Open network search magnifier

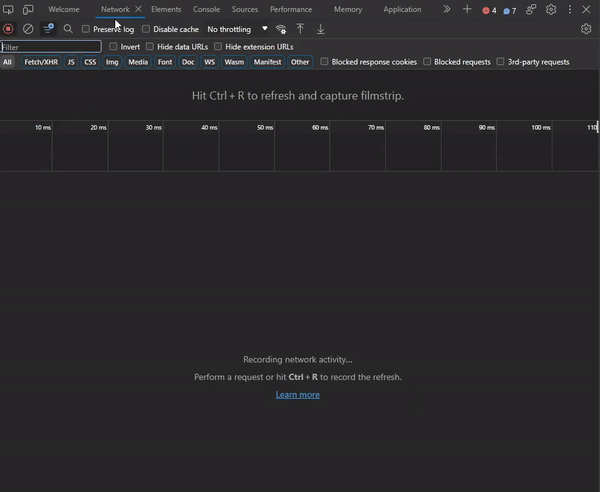(x=68, y=29)
